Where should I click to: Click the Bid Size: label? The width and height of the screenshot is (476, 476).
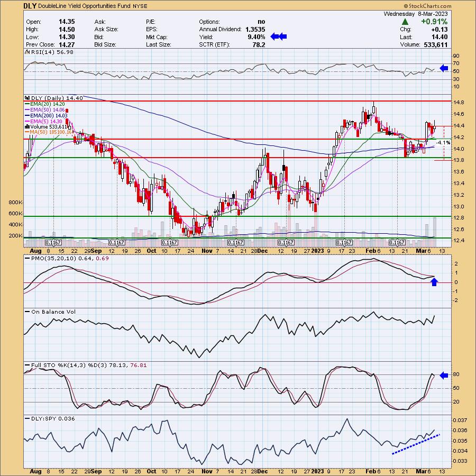pos(105,44)
